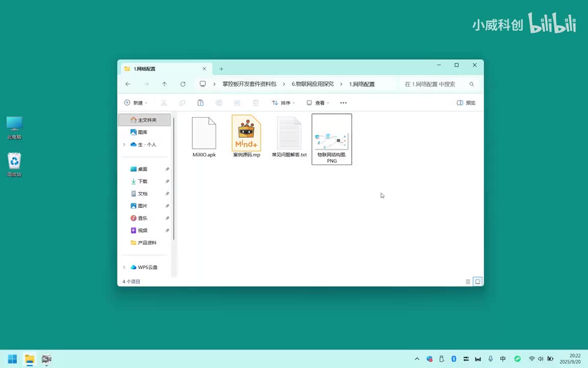Select the 1.网络配置 tab
This screenshot has height=368, width=588.
coord(166,68)
